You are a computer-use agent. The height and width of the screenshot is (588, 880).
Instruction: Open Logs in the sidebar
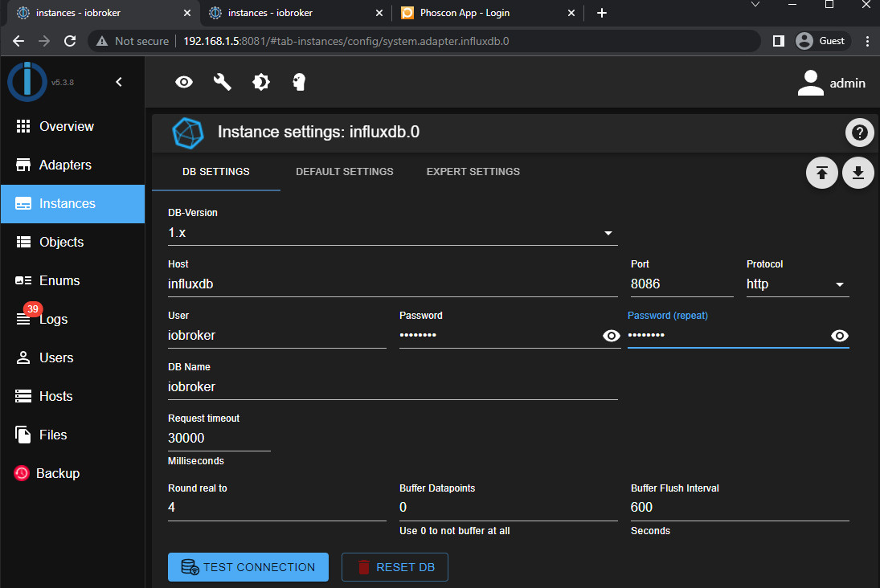pos(73,319)
